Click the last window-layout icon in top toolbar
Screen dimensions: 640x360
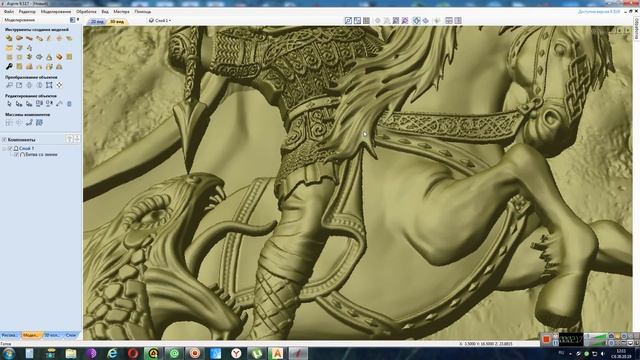point(458,20)
